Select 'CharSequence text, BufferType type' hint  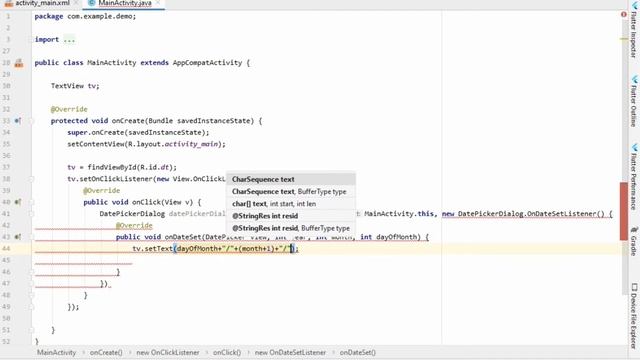tap(291, 191)
